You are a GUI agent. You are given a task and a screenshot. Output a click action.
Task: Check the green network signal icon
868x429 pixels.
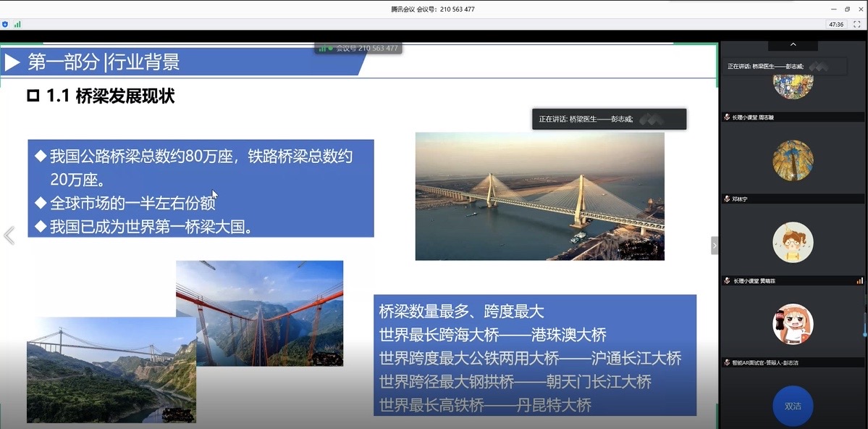pos(17,24)
